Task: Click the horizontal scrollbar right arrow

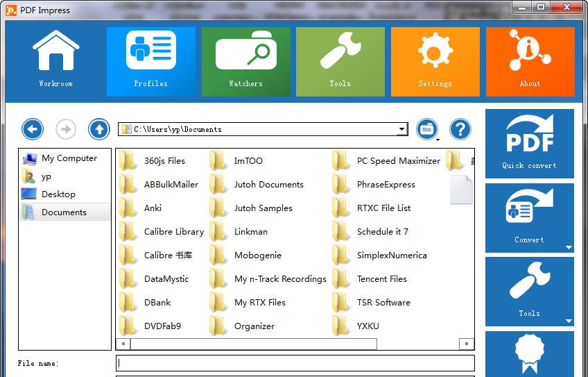Action: click(467, 344)
